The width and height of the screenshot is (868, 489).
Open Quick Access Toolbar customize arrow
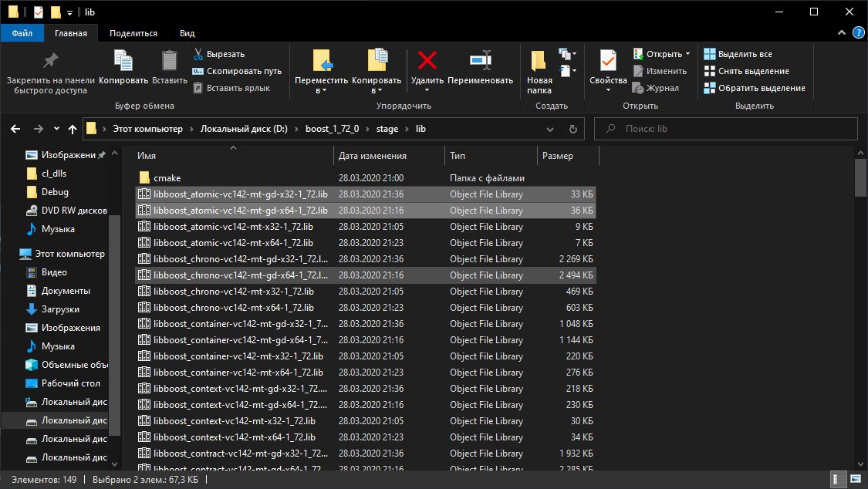coord(69,12)
